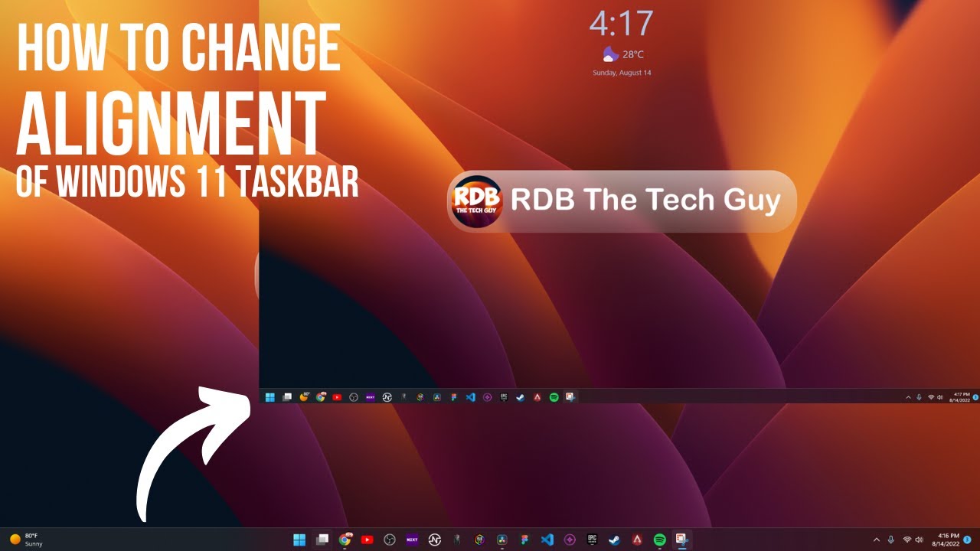980x551 pixels.
Task: Click the volume icon beside the 4:17 PM clock
Action: point(939,397)
